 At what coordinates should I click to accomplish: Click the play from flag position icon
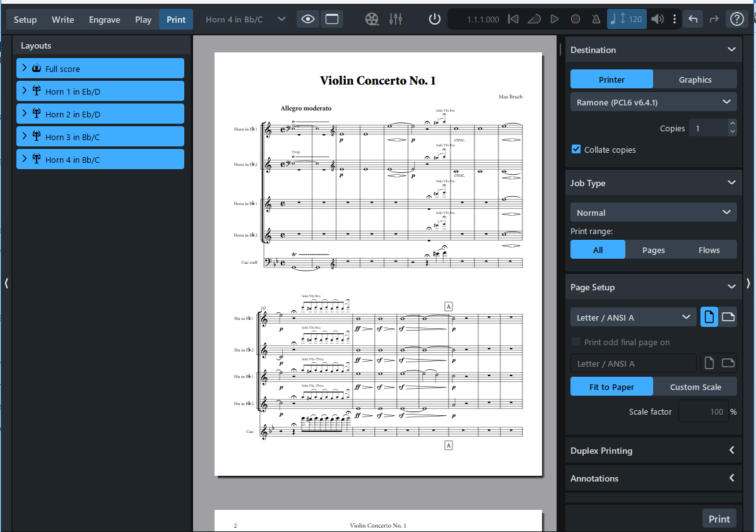pos(534,20)
